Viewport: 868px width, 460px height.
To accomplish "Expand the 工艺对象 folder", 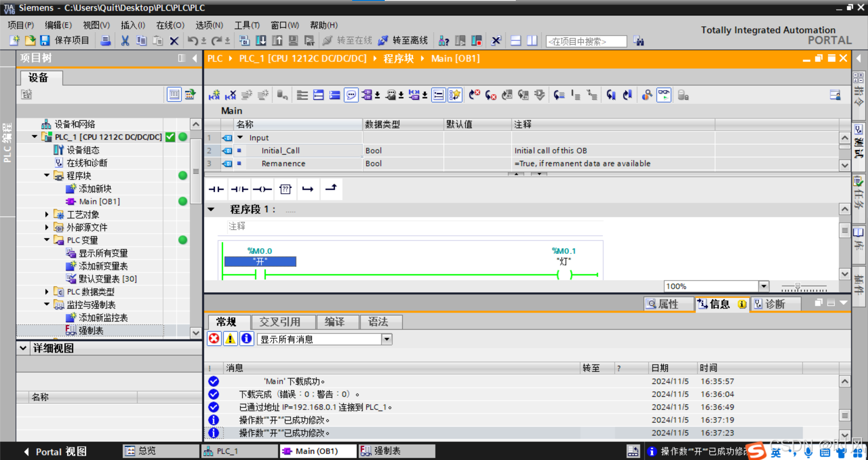I will pos(47,214).
